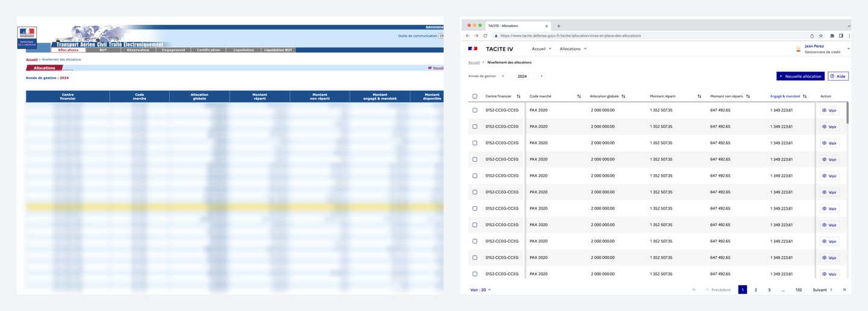Click the Précédent pagination button
This screenshot has width=868, height=311.
tap(718, 290)
